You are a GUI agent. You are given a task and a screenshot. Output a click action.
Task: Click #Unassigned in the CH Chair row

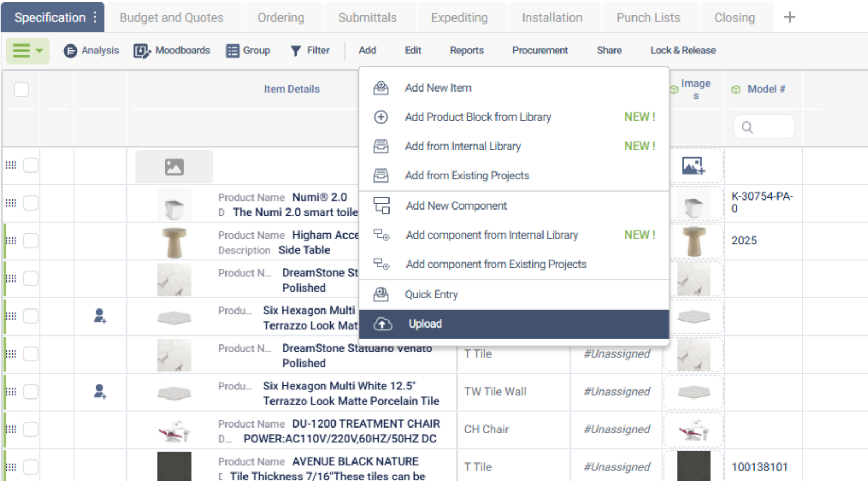pos(617,429)
